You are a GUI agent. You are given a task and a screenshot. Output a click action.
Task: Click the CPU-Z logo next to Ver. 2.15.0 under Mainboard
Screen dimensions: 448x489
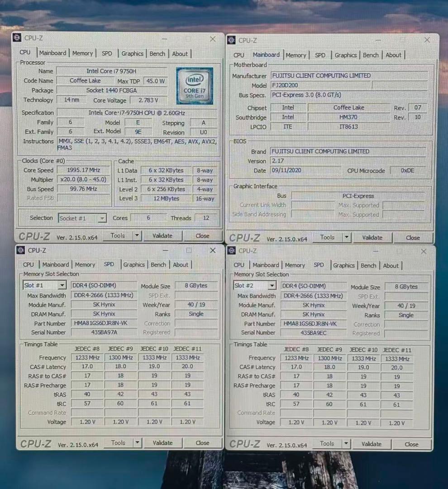tap(244, 237)
